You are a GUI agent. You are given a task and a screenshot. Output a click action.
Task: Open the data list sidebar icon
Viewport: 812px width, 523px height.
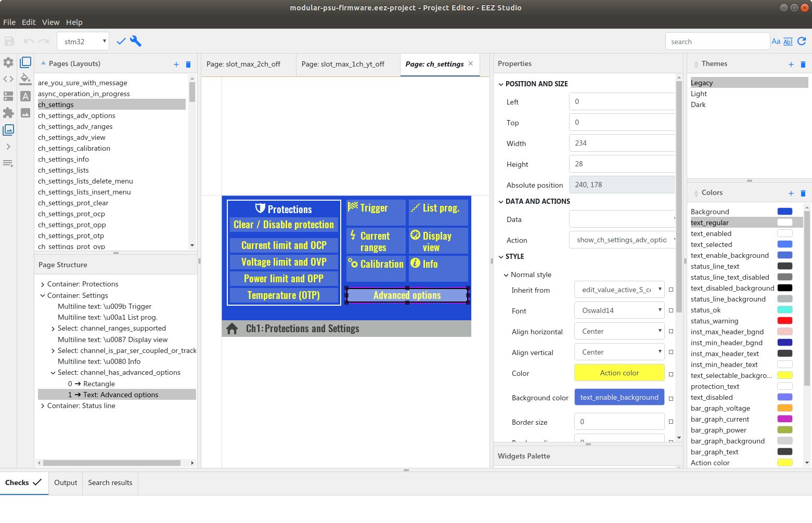tap(8, 96)
